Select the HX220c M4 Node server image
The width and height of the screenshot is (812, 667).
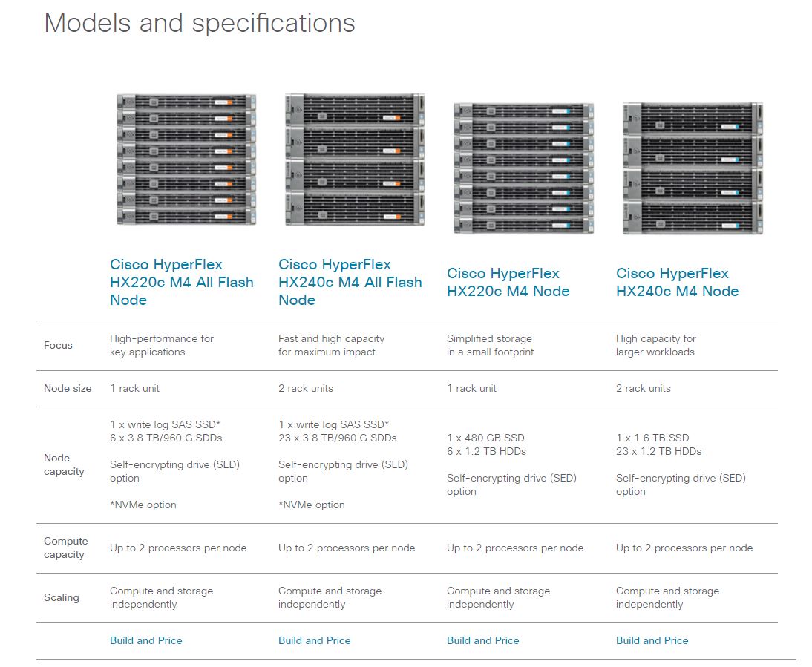pyautogui.click(x=523, y=168)
